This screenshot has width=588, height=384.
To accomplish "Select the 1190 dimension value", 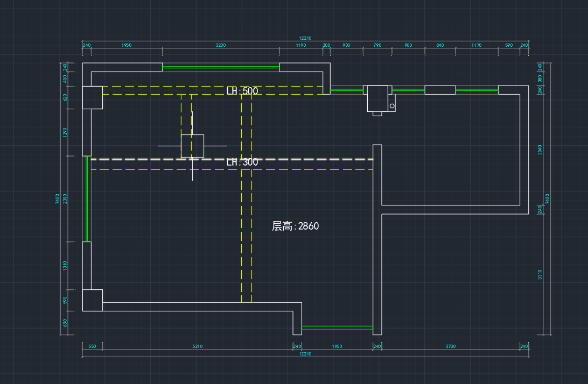I will pyautogui.click(x=301, y=45).
